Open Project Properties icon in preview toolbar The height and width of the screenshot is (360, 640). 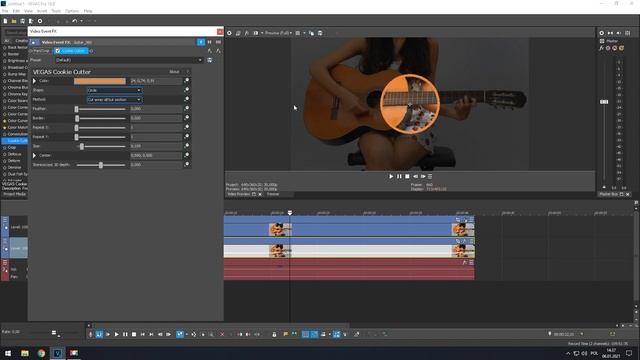(229, 33)
